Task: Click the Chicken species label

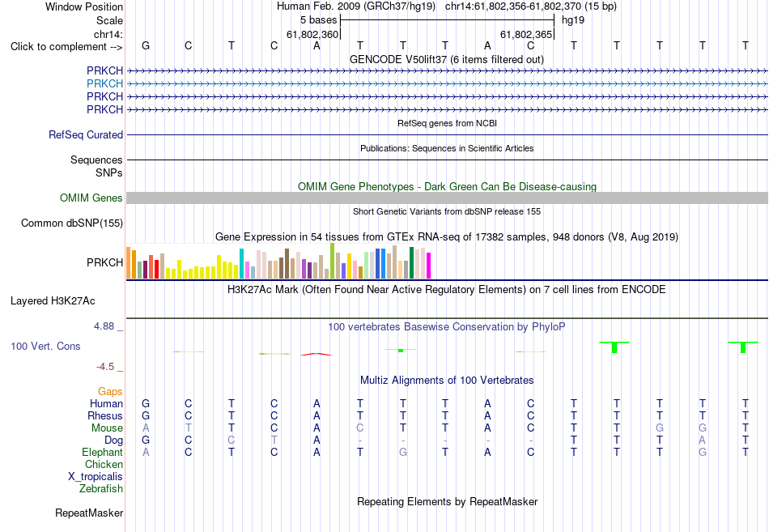Action: click(x=104, y=464)
